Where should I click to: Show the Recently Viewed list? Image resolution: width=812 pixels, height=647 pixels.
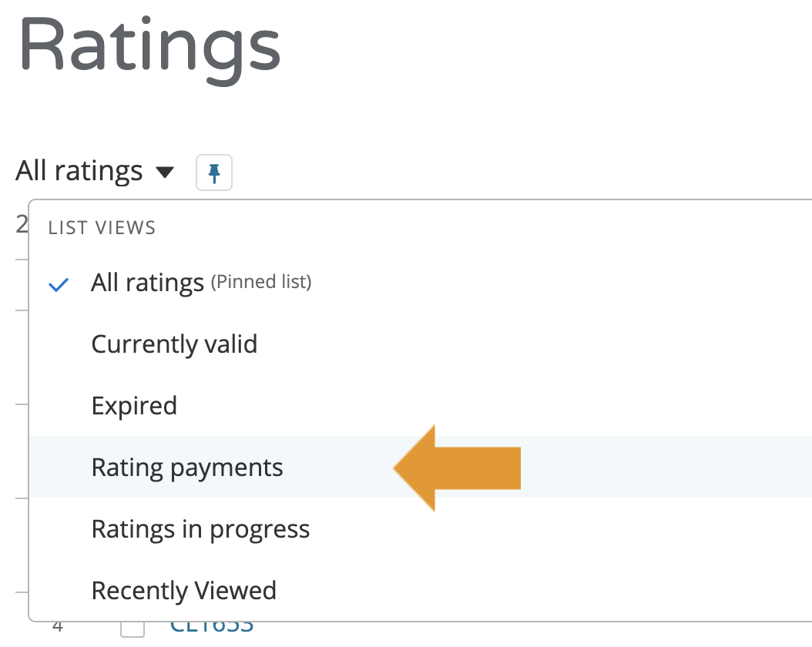(x=183, y=591)
